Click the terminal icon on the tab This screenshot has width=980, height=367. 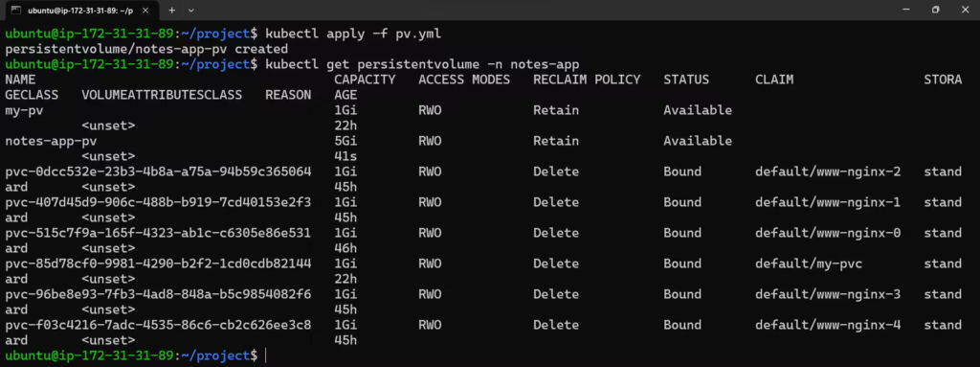(16, 10)
